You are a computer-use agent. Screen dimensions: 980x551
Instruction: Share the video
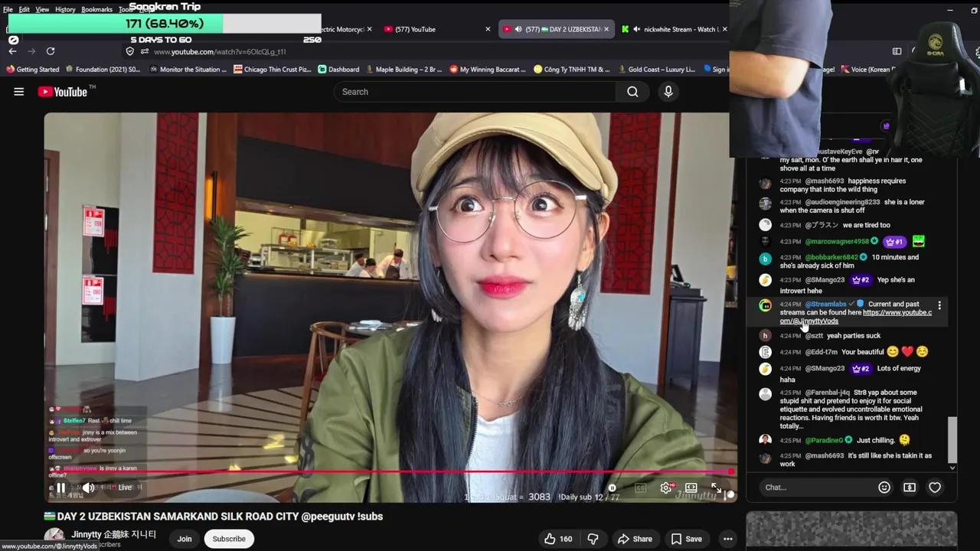pyautogui.click(x=635, y=539)
